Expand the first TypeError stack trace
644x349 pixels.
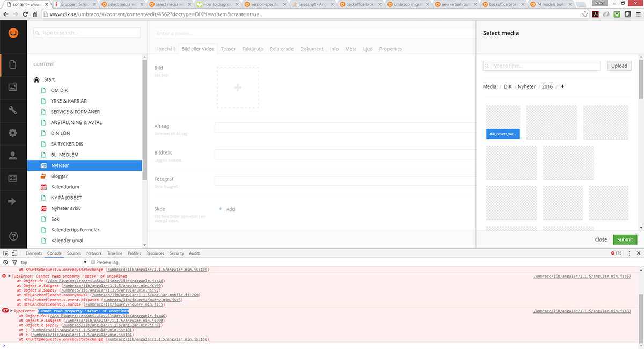(x=10, y=276)
